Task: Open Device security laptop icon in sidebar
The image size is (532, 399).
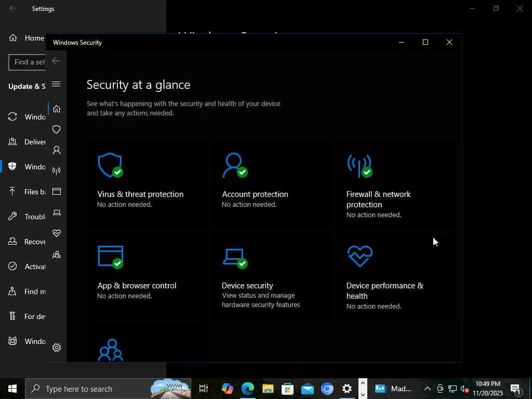Action: (x=57, y=212)
